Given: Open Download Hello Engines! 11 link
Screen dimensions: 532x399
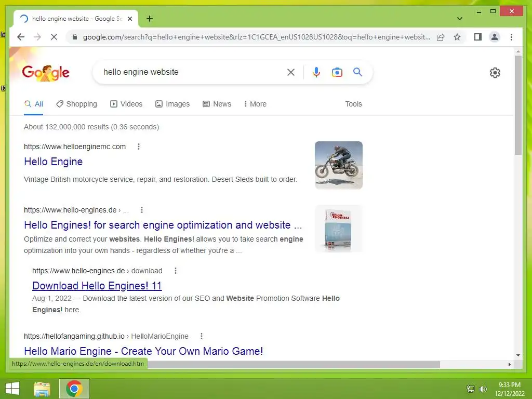Looking at the screenshot, I should pyautogui.click(x=97, y=286).
